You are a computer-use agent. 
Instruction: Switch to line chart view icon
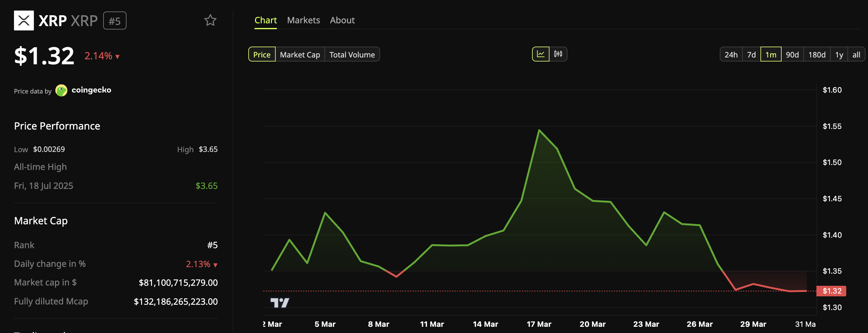tap(541, 54)
